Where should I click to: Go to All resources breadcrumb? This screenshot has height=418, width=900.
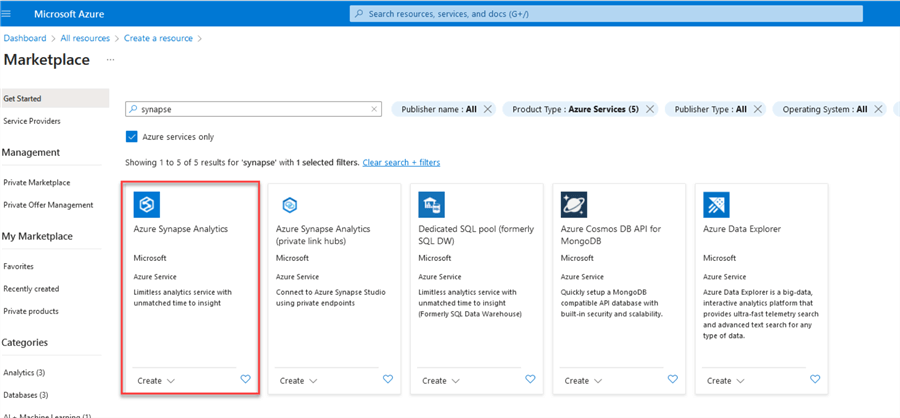click(85, 38)
